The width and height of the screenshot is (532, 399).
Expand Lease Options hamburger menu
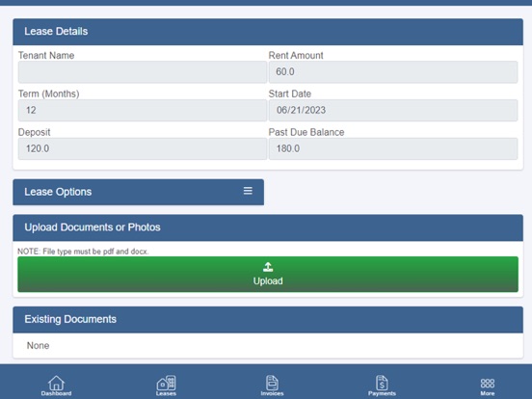pos(248,191)
